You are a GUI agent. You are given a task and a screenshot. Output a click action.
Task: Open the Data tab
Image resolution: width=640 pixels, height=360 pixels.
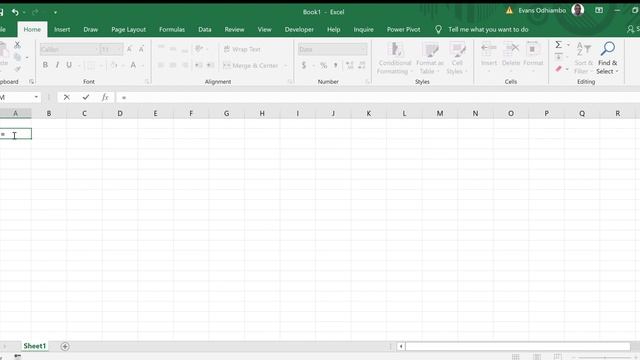click(x=205, y=29)
